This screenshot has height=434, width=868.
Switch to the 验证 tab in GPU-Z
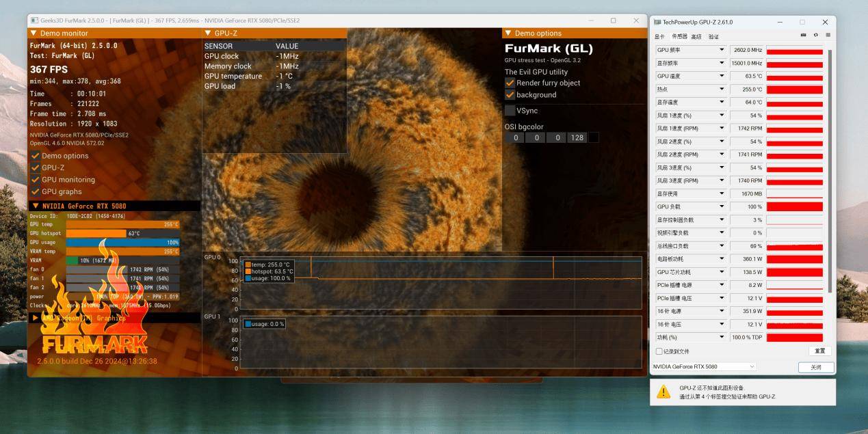(x=713, y=36)
